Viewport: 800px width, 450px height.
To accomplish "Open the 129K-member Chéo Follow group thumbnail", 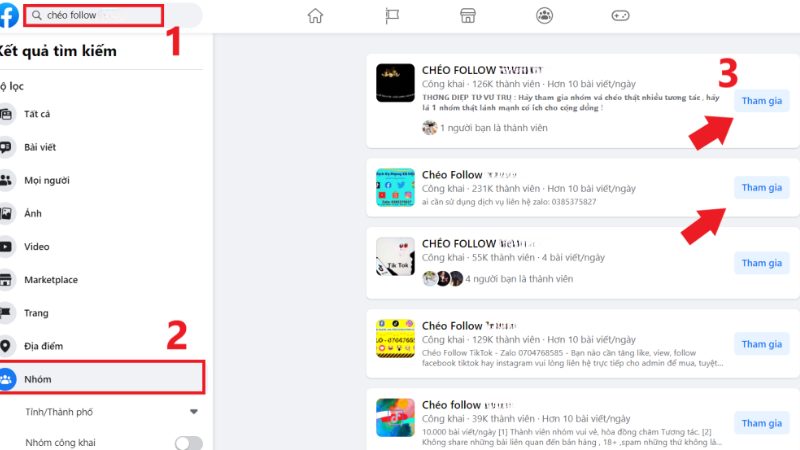I will point(395,338).
